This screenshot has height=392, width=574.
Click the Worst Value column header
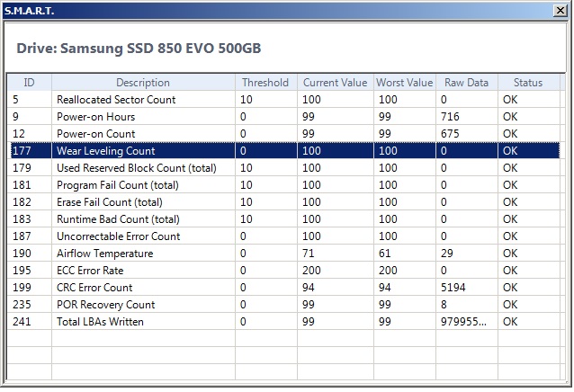point(405,83)
